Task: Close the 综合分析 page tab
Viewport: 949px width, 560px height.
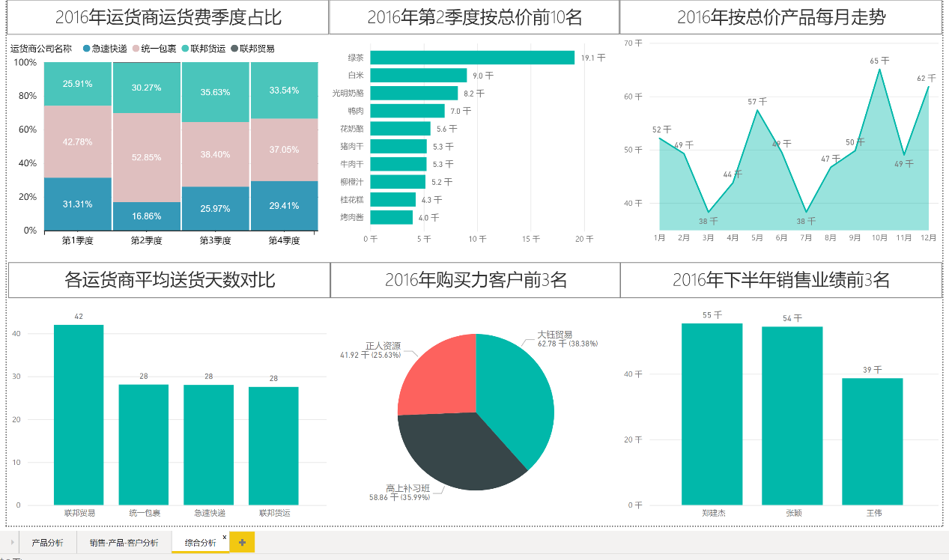Action: tap(224, 537)
